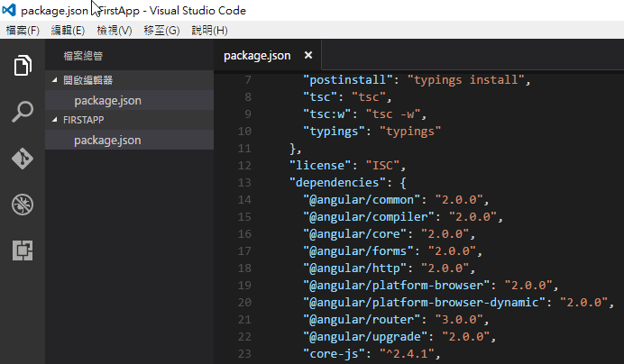Open the Explorer view in activity bar
The width and height of the screenshot is (624, 364).
pyautogui.click(x=23, y=65)
